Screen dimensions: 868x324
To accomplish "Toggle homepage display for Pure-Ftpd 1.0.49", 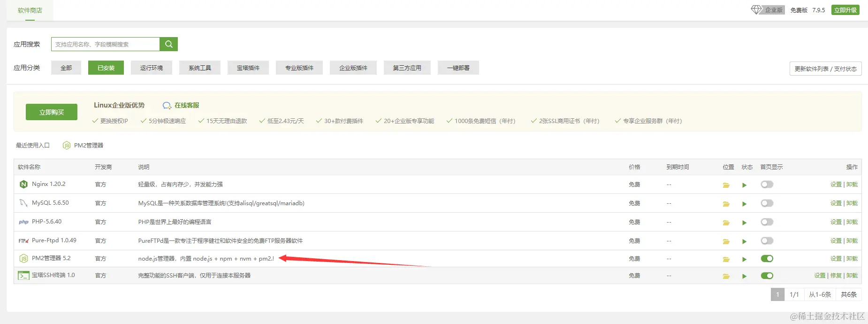I will coord(767,241).
